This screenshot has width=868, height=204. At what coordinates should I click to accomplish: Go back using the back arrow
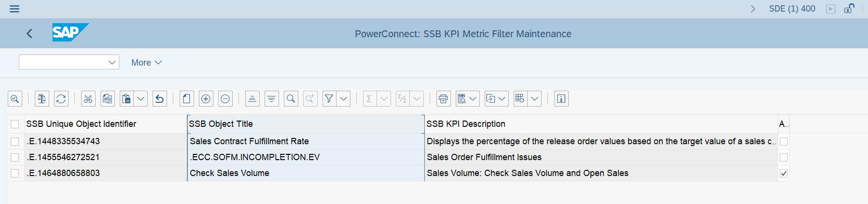tap(29, 33)
